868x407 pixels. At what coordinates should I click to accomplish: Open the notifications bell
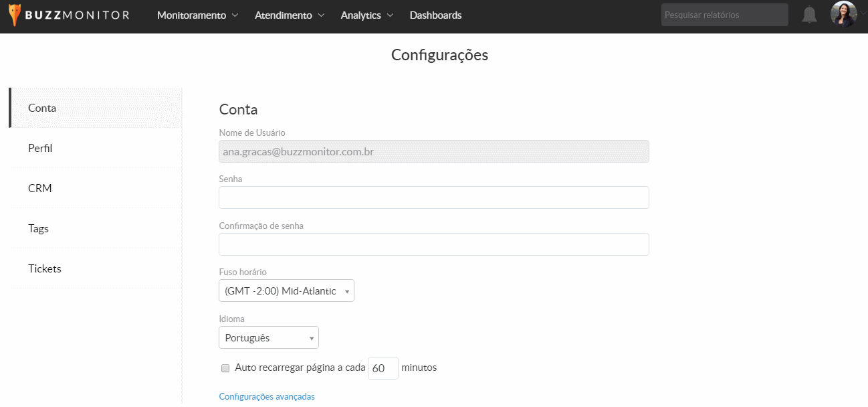(809, 15)
